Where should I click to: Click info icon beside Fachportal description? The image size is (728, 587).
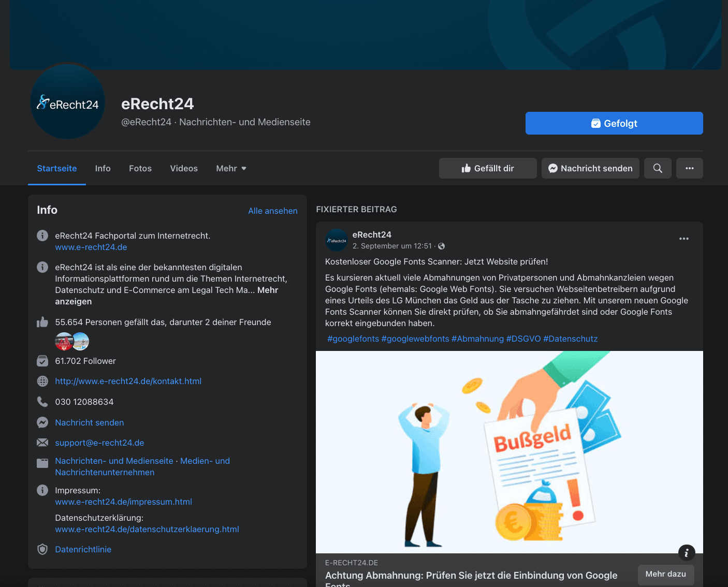tap(42, 236)
